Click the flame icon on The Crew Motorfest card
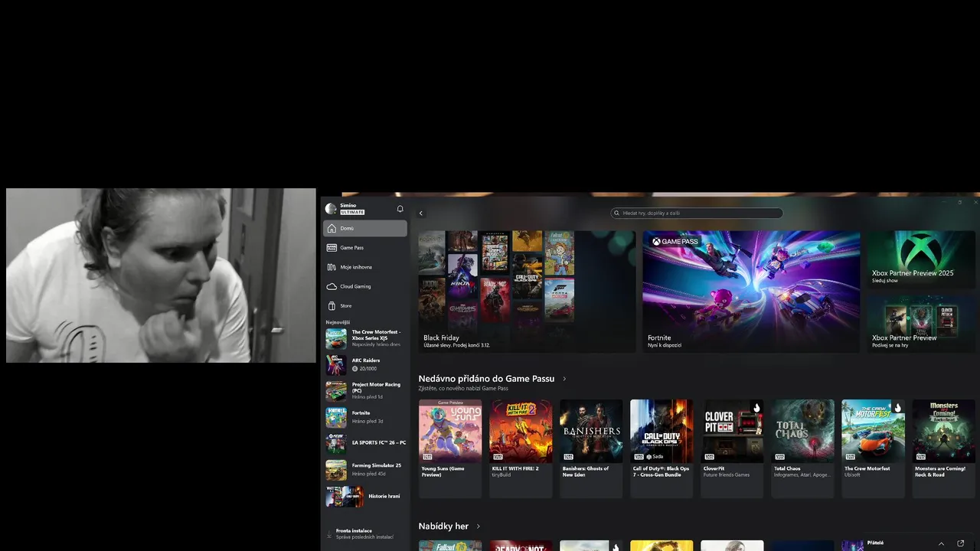The width and height of the screenshot is (980, 551). click(x=897, y=408)
